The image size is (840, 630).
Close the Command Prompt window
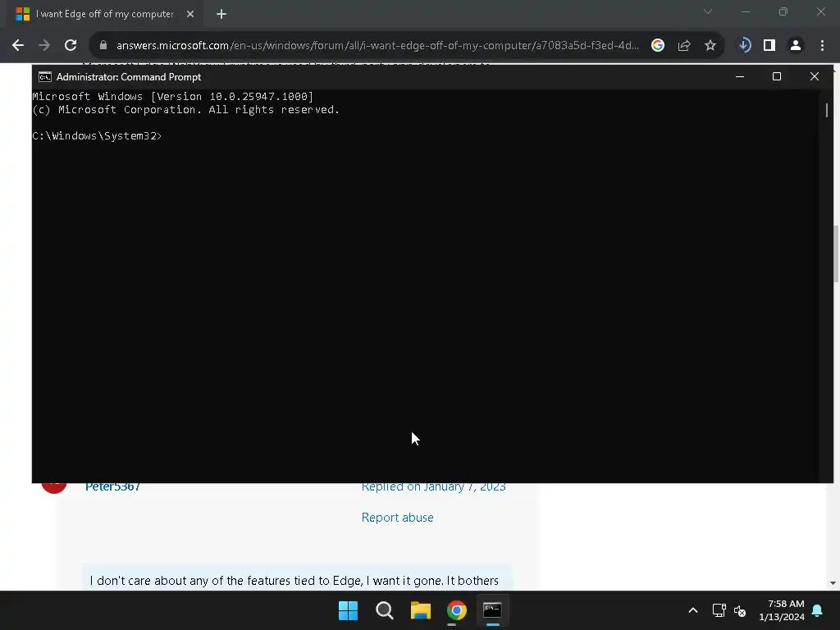[x=815, y=76]
